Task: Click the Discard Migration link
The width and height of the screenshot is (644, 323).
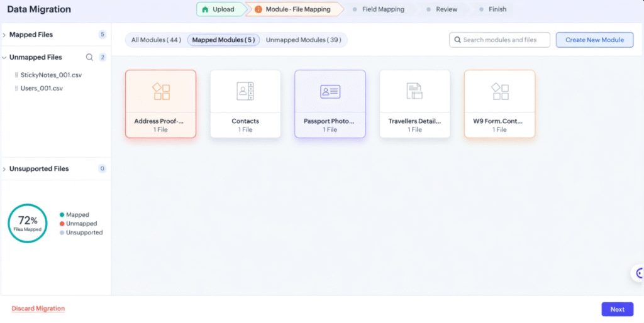Action: [38, 309]
